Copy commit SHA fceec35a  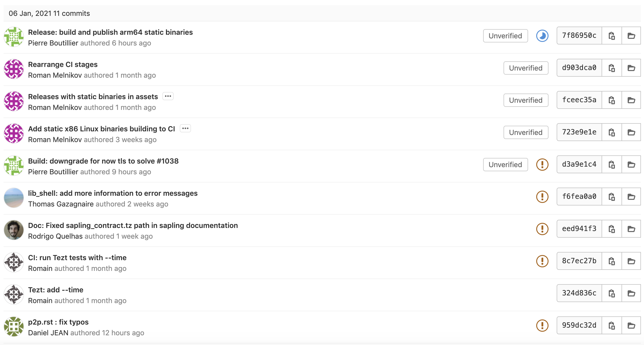coord(612,100)
